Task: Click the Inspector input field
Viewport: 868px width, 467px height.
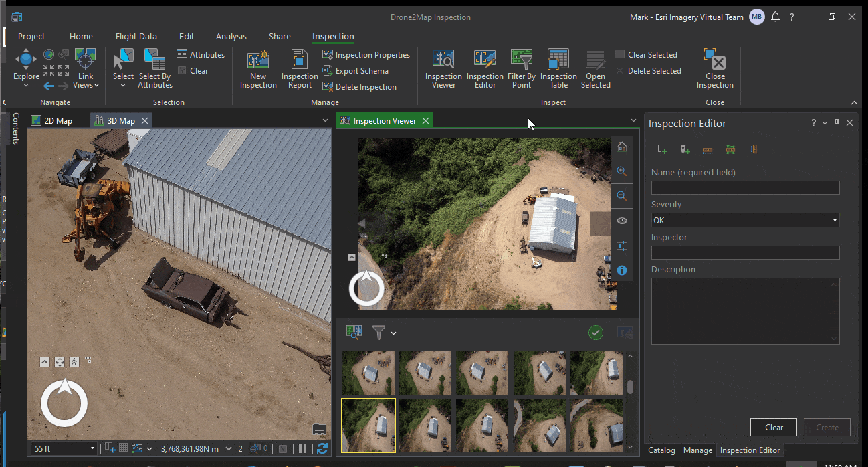Action: (745, 252)
